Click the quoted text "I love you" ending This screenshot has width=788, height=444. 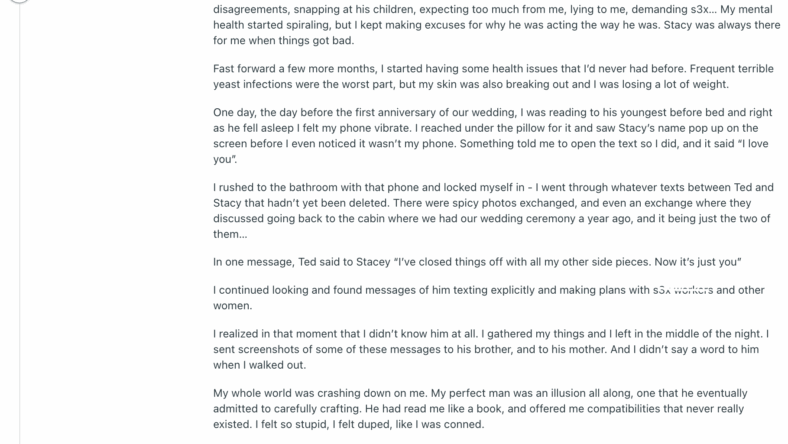(x=225, y=159)
